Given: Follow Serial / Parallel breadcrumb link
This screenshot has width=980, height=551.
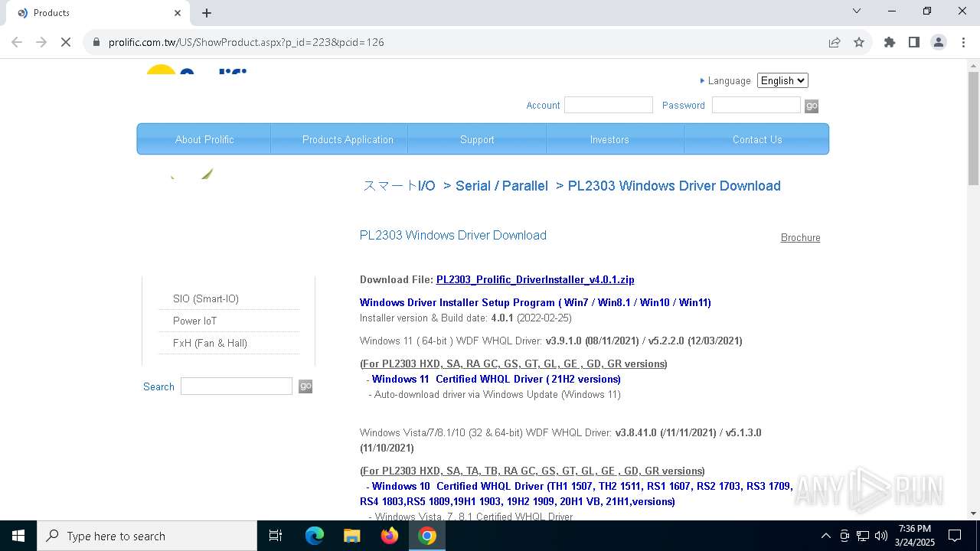Looking at the screenshot, I should click(501, 186).
